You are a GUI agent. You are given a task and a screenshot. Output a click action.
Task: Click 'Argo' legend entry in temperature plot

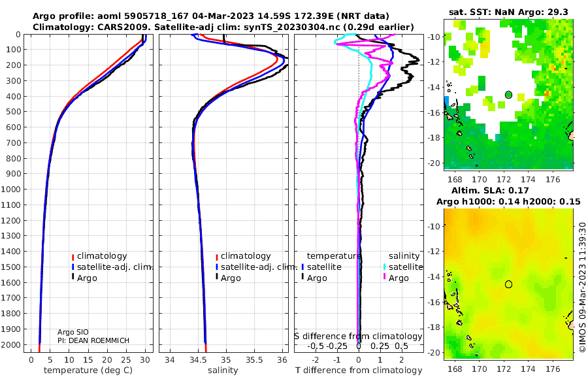pos(87,278)
